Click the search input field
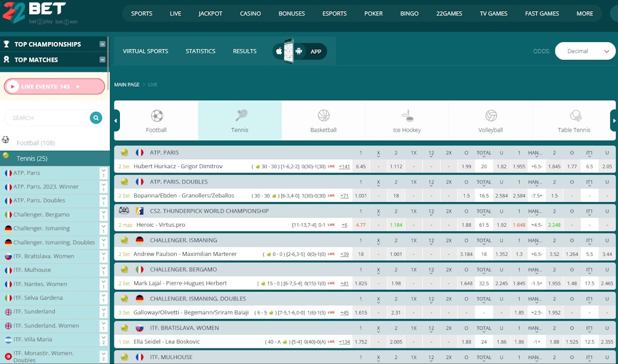618x364 pixels. coord(49,118)
